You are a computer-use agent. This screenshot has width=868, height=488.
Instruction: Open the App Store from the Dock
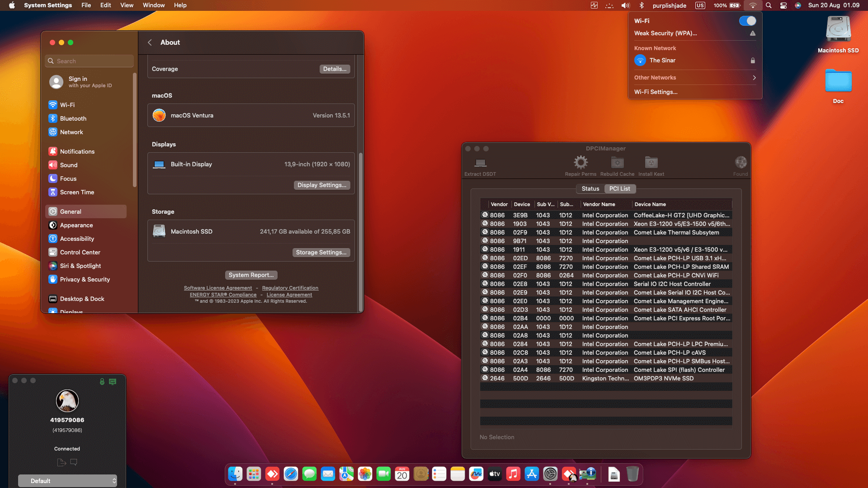(532, 474)
